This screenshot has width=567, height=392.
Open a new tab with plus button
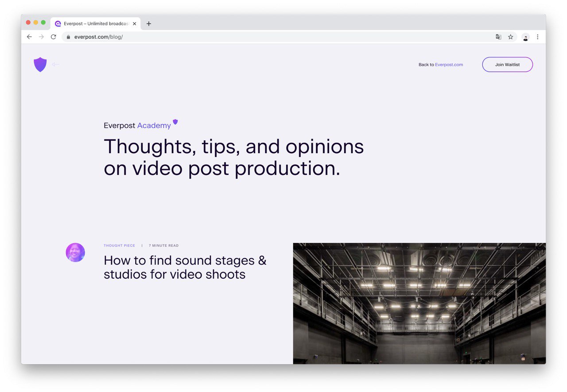point(148,24)
